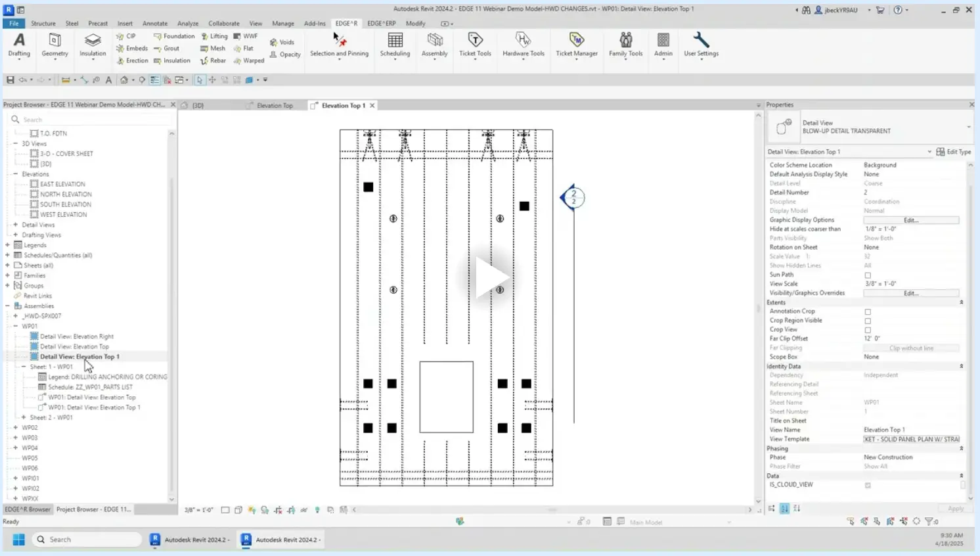Image resolution: width=980 pixels, height=556 pixels.
Task: Select Detail View: Elevation Right
Action: point(76,336)
